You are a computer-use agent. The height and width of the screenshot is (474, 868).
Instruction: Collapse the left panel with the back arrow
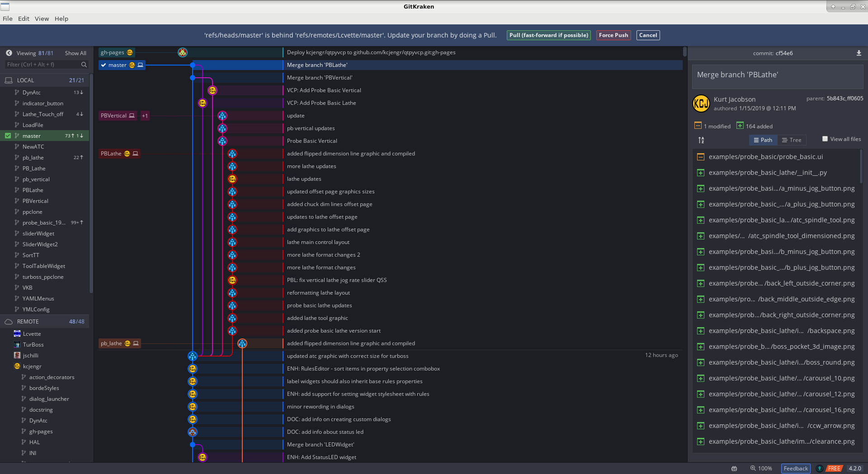point(9,53)
